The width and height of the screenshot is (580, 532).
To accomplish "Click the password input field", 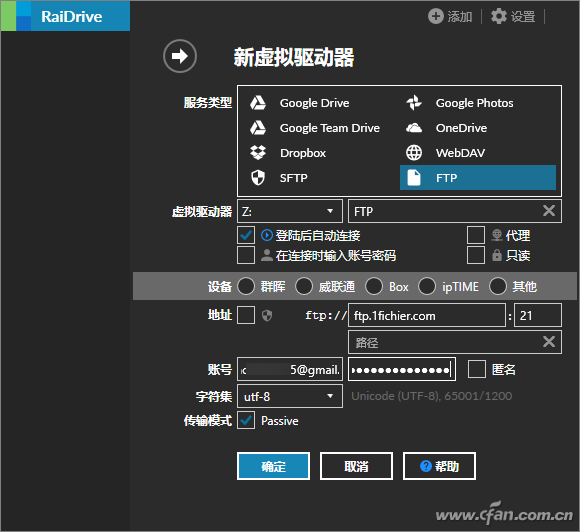I will (x=402, y=369).
